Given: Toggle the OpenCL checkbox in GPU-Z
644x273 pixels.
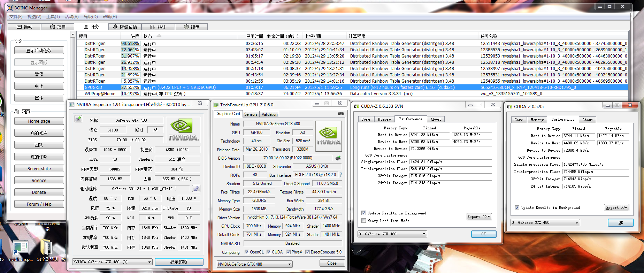Looking at the screenshot, I should [247, 252].
